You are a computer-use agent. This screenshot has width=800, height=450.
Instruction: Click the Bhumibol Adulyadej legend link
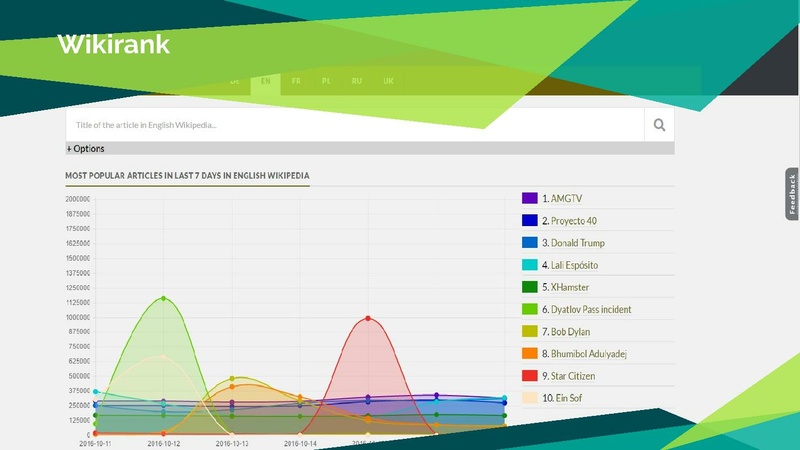point(583,354)
